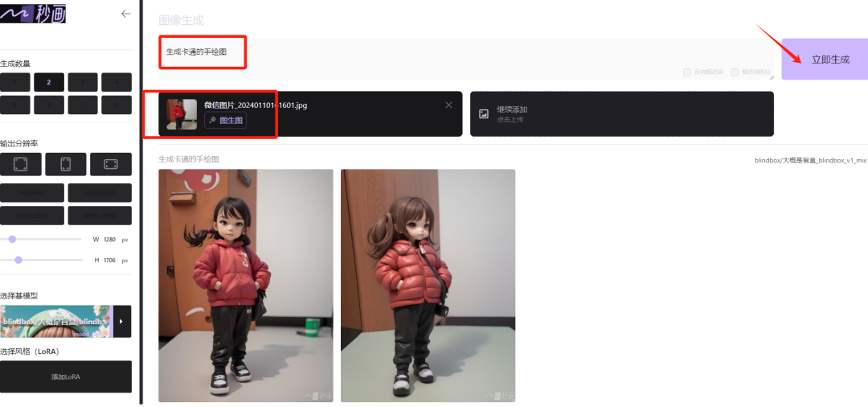Open the generated girl with black pigtails image
This screenshot has height=407, width=868.
tap(246, 286)
